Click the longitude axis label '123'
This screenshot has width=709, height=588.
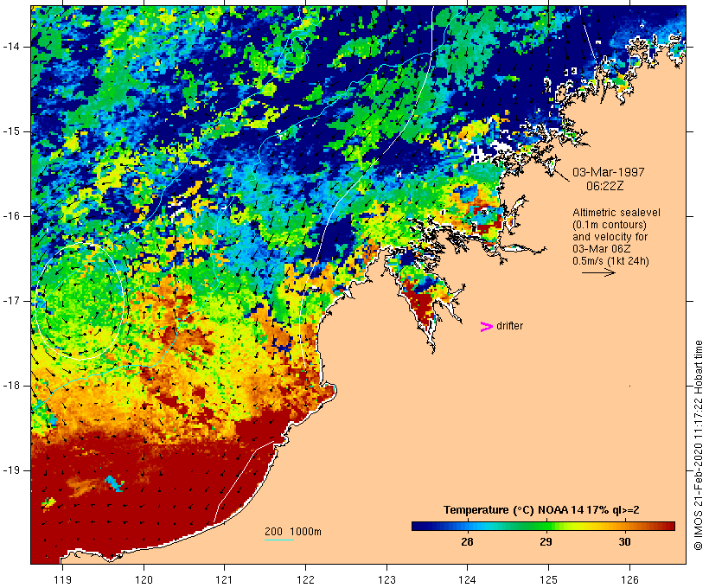(386, 579)
